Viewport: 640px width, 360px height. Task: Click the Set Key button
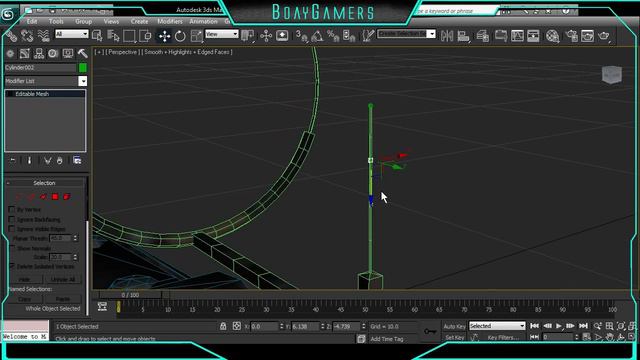[x=454, y=338]
